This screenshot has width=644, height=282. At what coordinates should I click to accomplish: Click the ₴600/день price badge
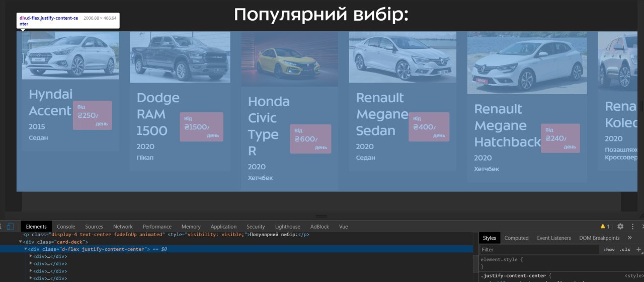point(310,139)
